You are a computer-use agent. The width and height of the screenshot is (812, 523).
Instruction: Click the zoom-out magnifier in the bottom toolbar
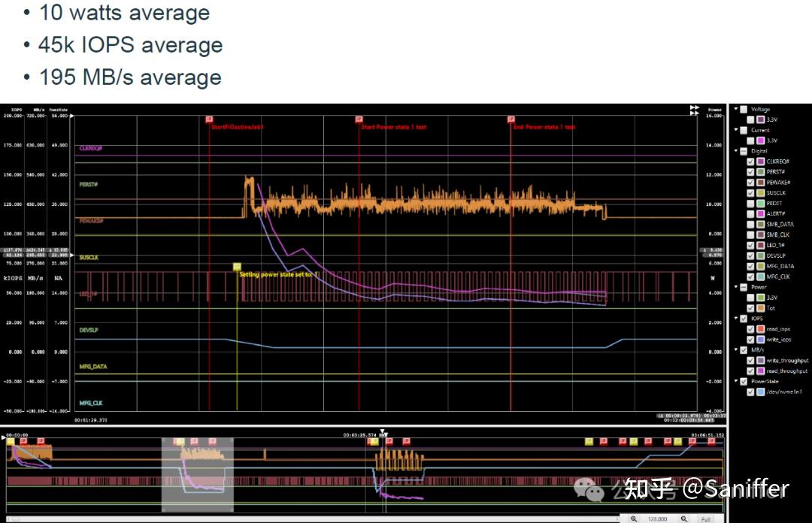(x=683, y=517)
